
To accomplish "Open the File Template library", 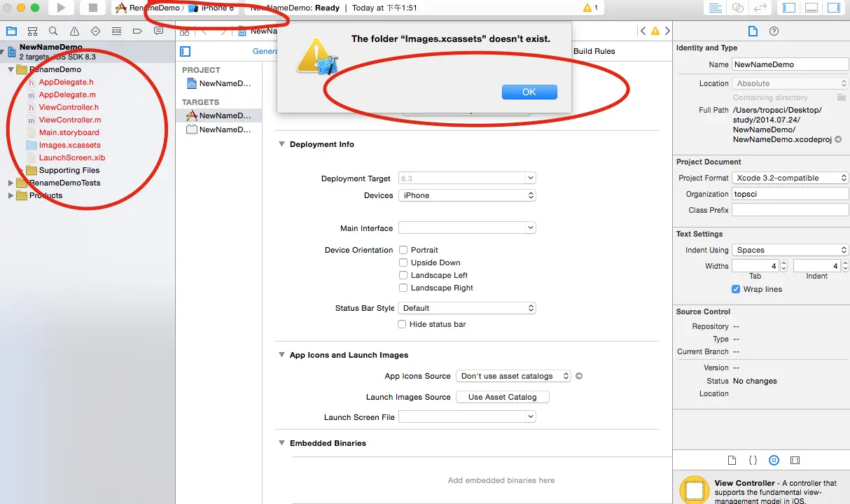I will tap(732, 461).
